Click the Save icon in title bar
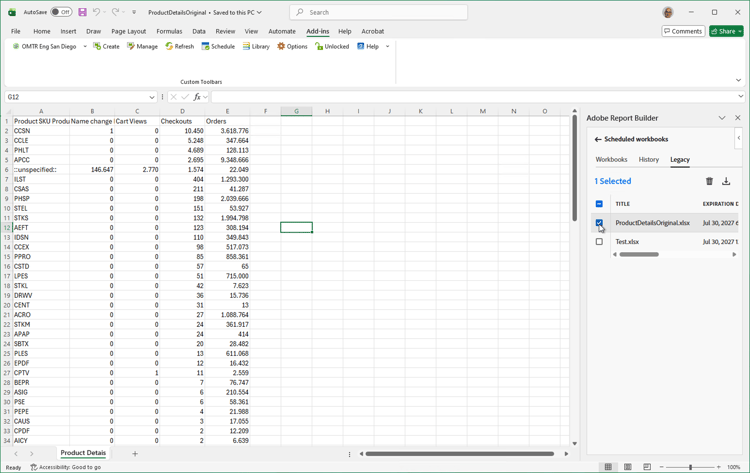This screenshot has width=750, height=473. [82, 12]
